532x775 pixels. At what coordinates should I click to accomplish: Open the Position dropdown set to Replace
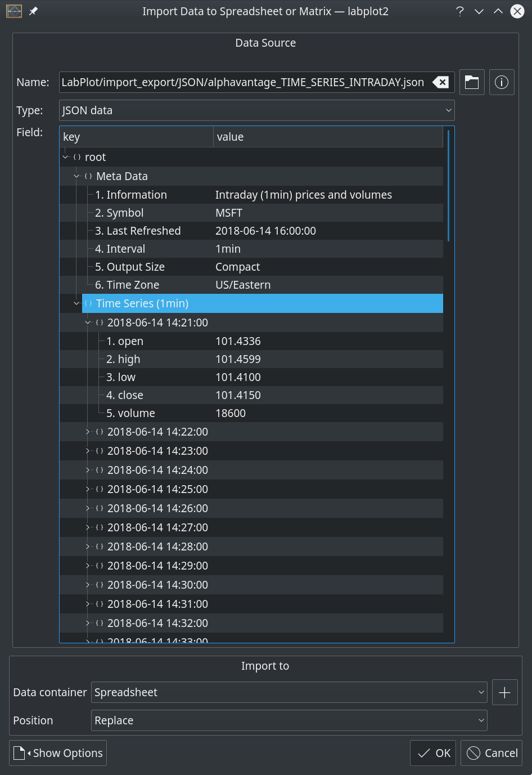tap(288, 720)
